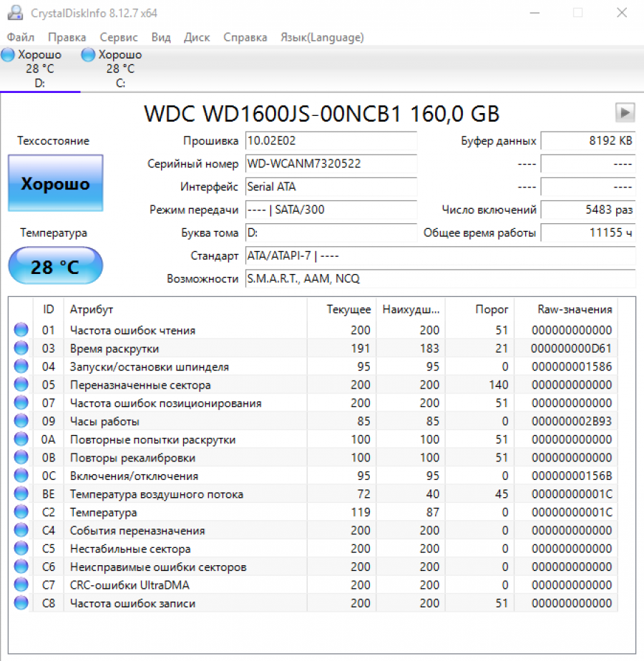Viewport: 644px width, 661px height.
Task: Click status orb for attribute C8 write errors
Action: pyautogui.click(x=21, y=603)
